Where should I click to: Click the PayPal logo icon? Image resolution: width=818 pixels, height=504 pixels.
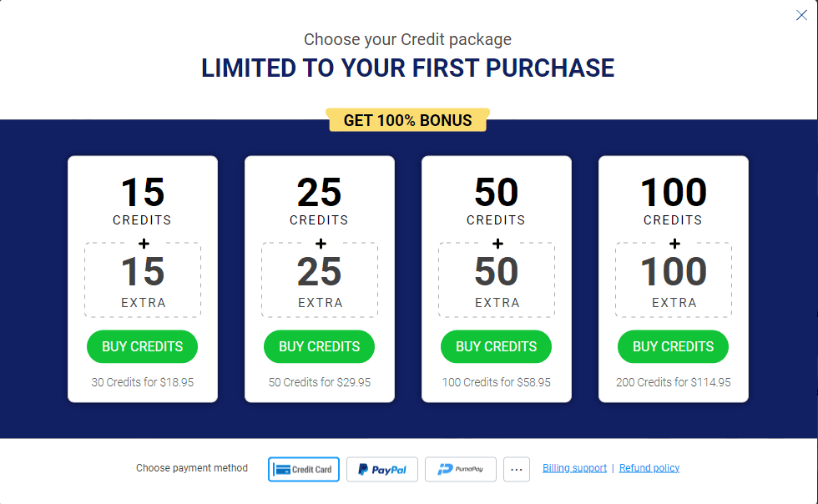click(x=362, y=470)
